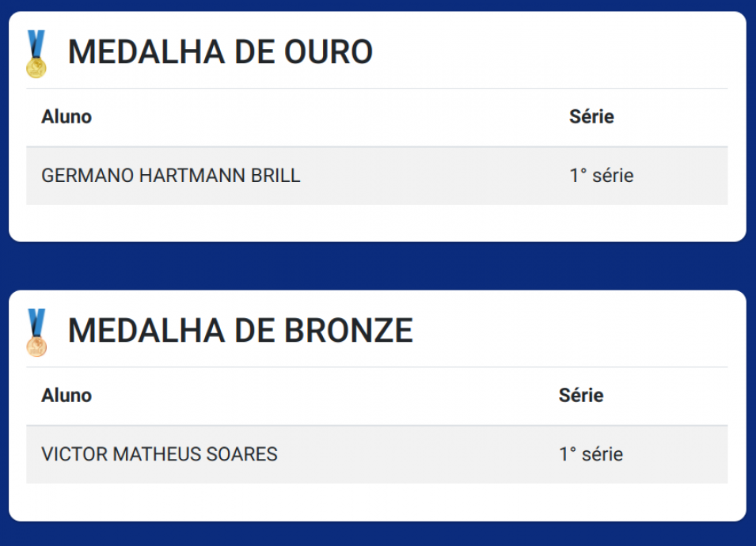Click HARTMANN in the gold medal row
This screenshot has width=756, height=546.
tap(192, 176)
